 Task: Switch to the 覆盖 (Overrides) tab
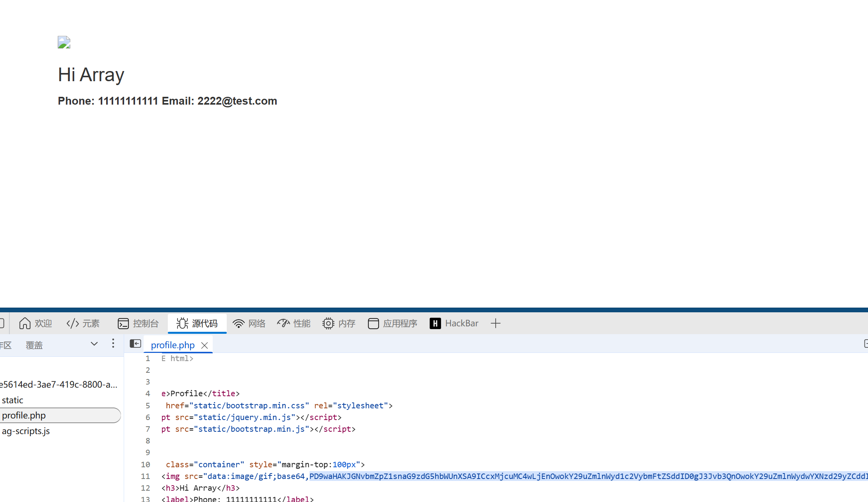coord(34,345)
